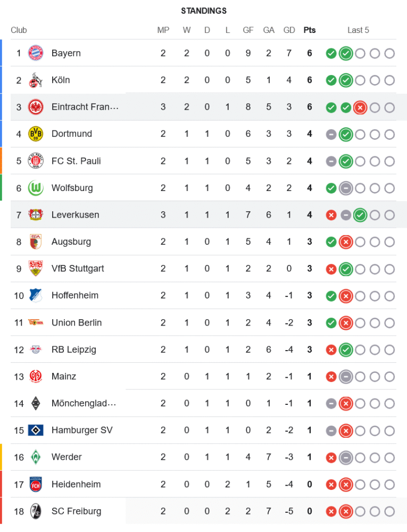Click the Heidenheim FCH crest
Screen dimensions: 407x532
[36, 484]
